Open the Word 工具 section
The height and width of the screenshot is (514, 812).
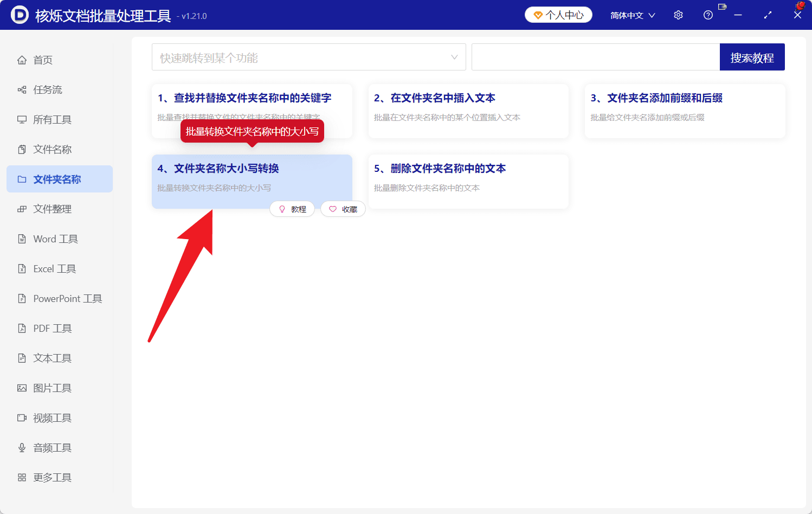(x=55, y=239)
